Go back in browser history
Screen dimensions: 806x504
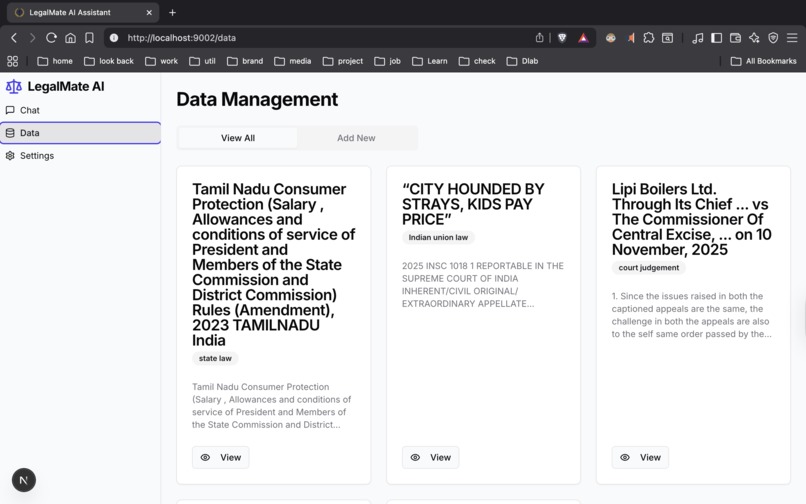pos(14,38)
